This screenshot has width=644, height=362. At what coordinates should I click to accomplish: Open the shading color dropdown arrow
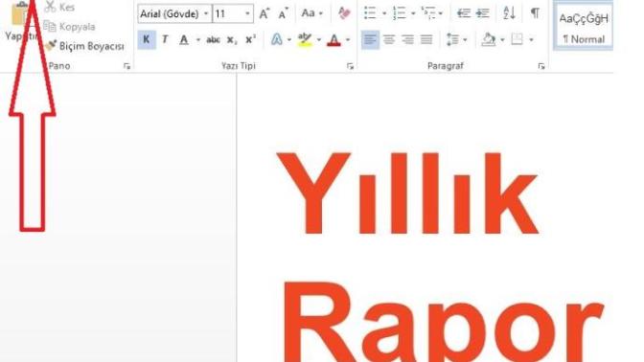(x=502, y=40)
